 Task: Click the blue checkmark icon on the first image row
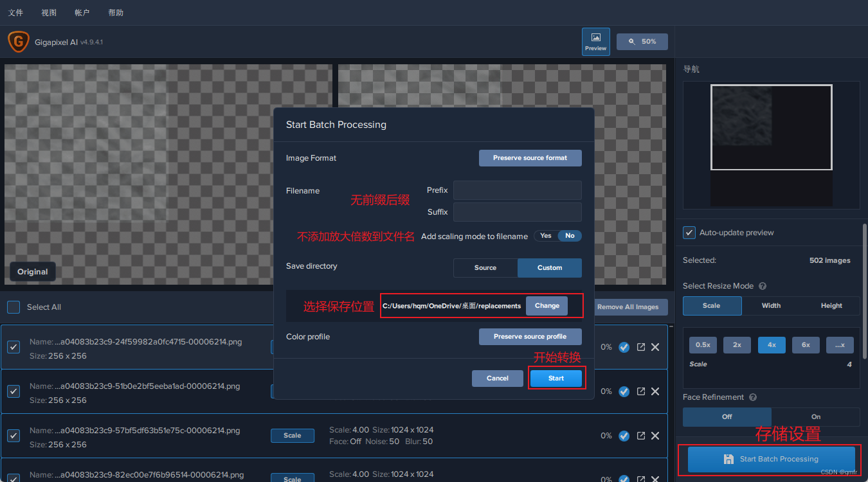pyautogui.click(x=624, y=347)
